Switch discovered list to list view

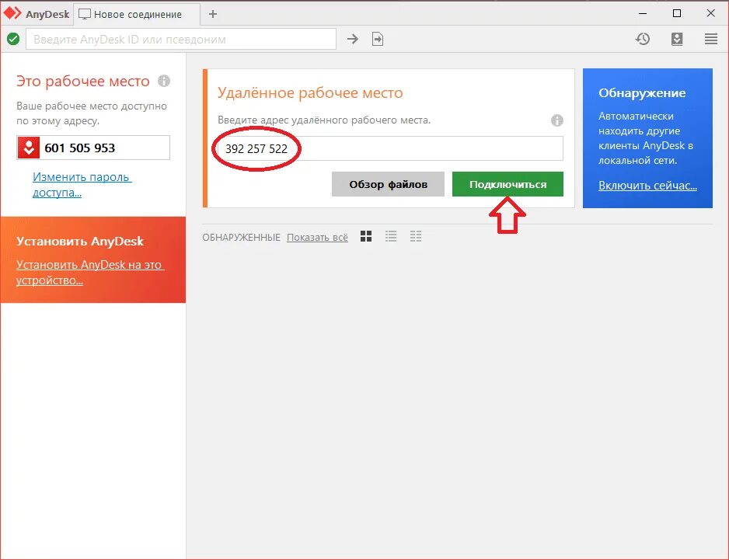[x=391, y=237]
